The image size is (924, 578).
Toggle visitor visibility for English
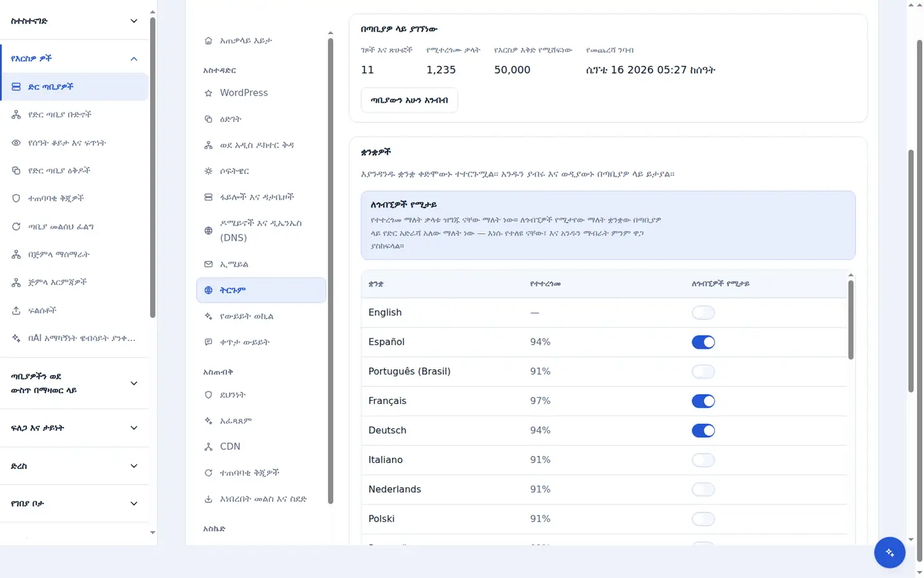click(x=703, y=313)
